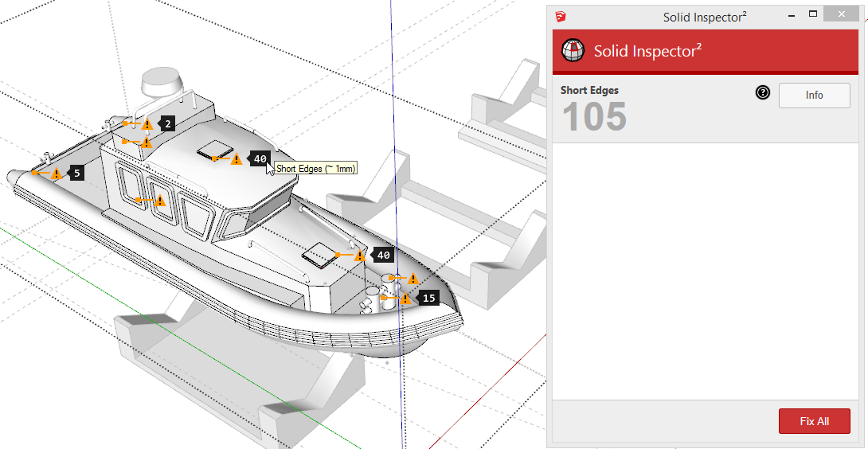Click the 105 Short Edges count
Image resolution: width=868 pixels, height=449 pixels.
[594, 118]
